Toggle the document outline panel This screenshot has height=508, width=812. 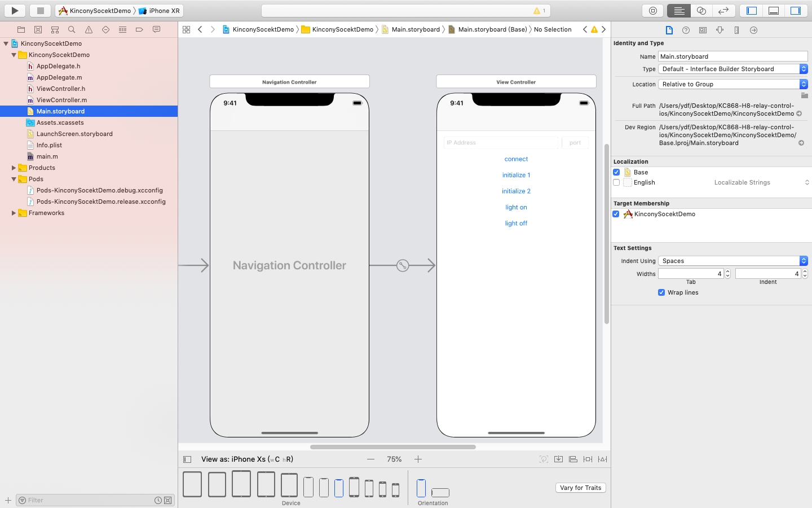(x=188, y=459)
